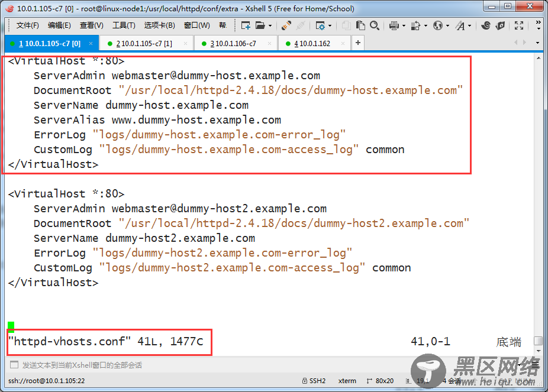Close tab 4 10.0.1.162
Viewport: 548px width, 392px height.
click(x=343, y=44)
